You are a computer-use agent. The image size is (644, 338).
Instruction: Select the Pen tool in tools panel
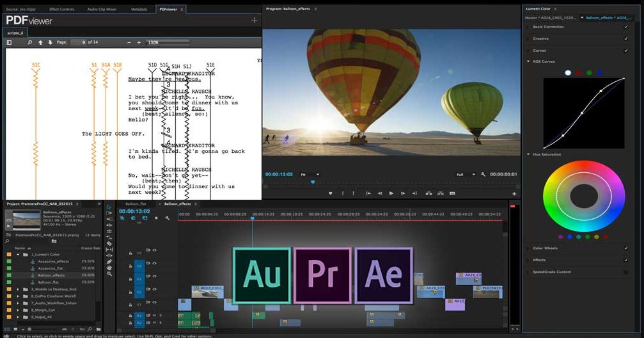[x=109, y=262]
